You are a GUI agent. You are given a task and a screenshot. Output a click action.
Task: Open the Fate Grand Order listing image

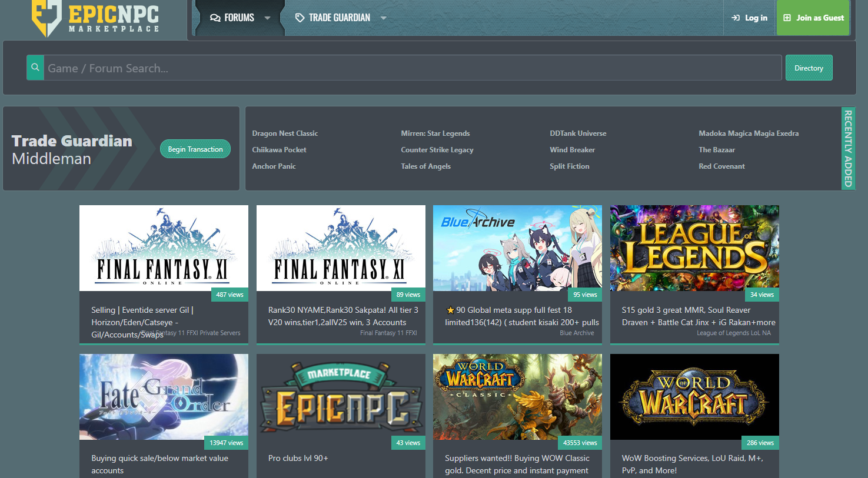(x=164, y=396)
